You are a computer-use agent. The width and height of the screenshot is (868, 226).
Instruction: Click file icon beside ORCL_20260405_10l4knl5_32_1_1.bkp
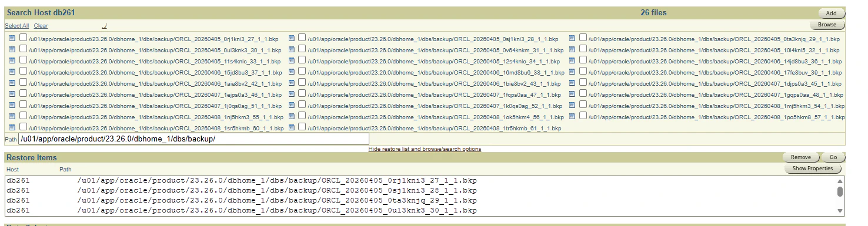click(x=572, y=49)
